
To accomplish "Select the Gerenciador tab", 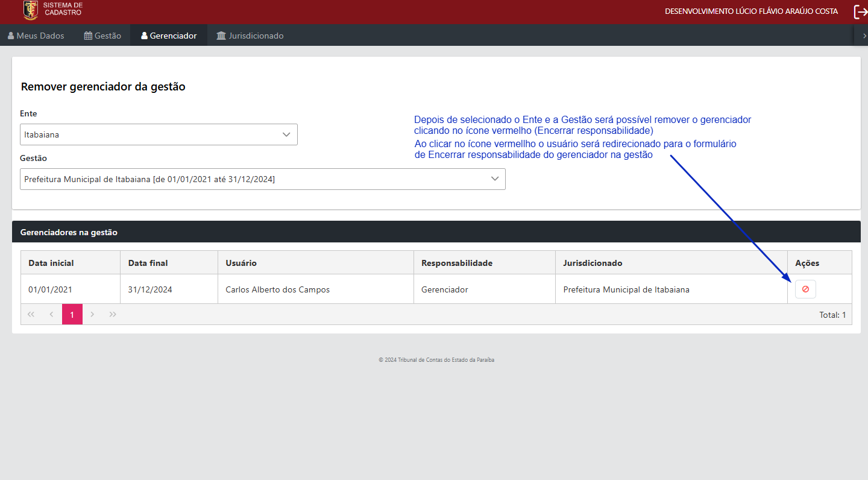I will coord(169,36).
